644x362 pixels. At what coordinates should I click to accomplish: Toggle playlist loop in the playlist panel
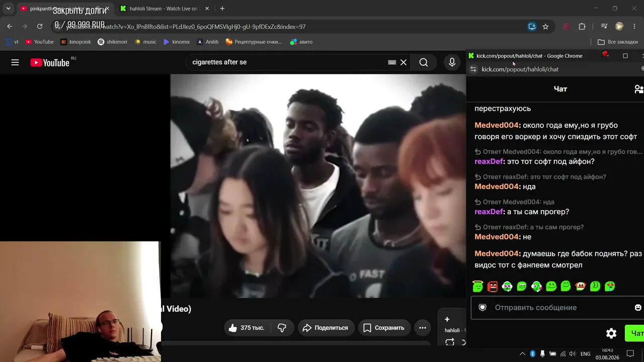point(450,342)
